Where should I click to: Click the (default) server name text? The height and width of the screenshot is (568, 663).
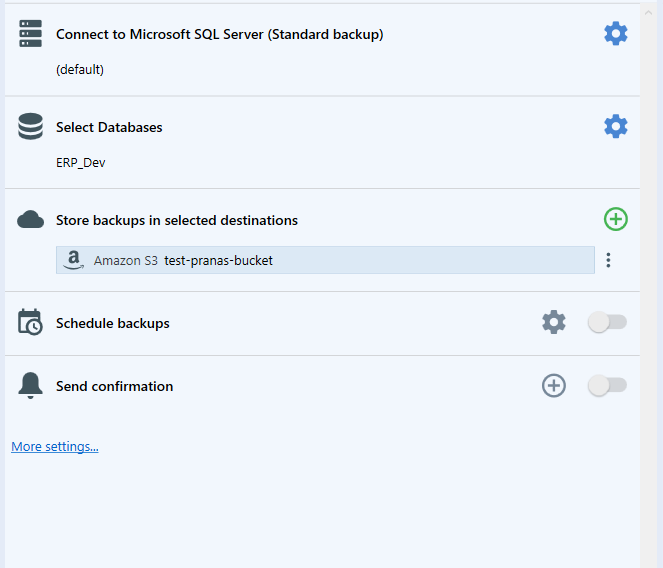click(x=80, y=69)
